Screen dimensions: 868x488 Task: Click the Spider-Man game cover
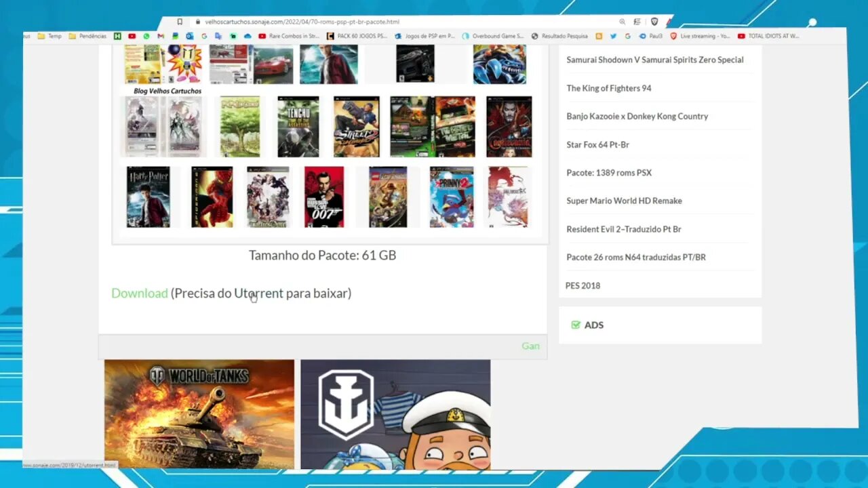click(212, 197)
